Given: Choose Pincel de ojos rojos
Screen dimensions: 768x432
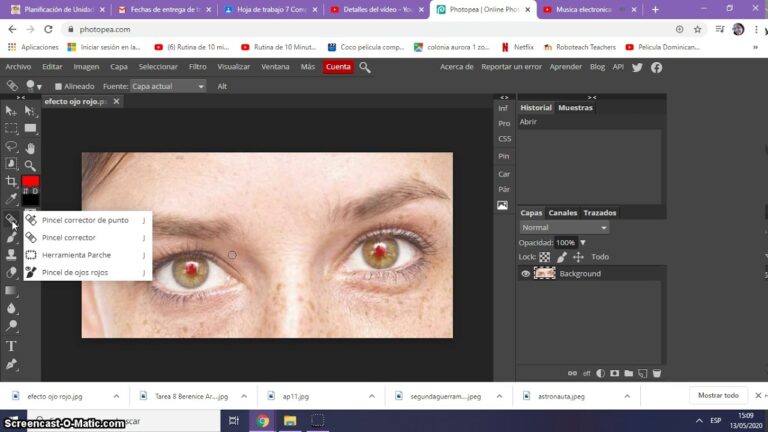Looking at the screenshot, I should [88, 272].
